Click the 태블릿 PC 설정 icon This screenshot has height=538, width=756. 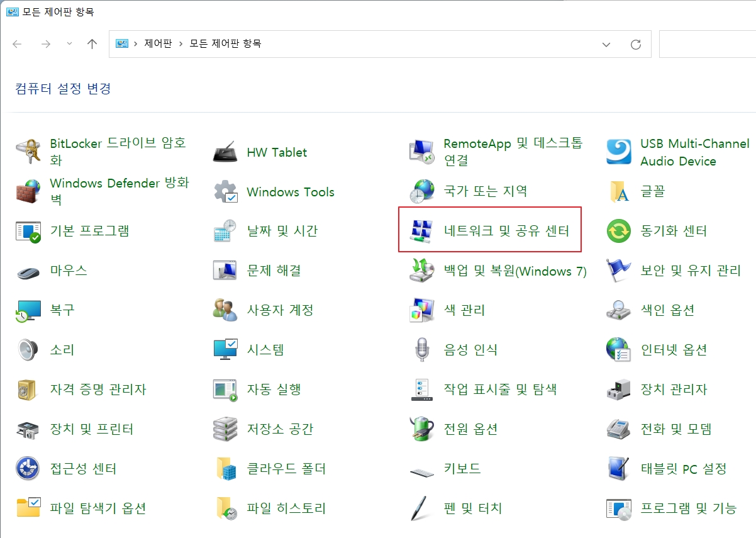pyautogui.click(x=619, y=469)
